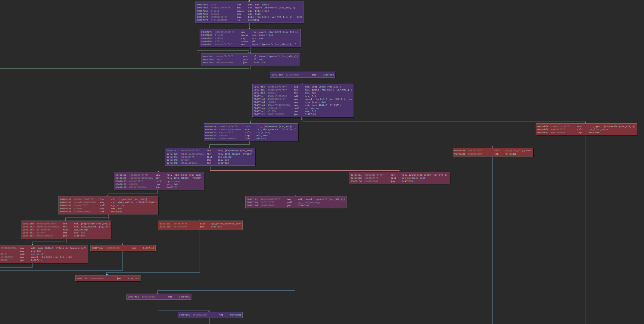Follow jne target 0x407cdf
The image size is (644, 324).
(79, 236)
